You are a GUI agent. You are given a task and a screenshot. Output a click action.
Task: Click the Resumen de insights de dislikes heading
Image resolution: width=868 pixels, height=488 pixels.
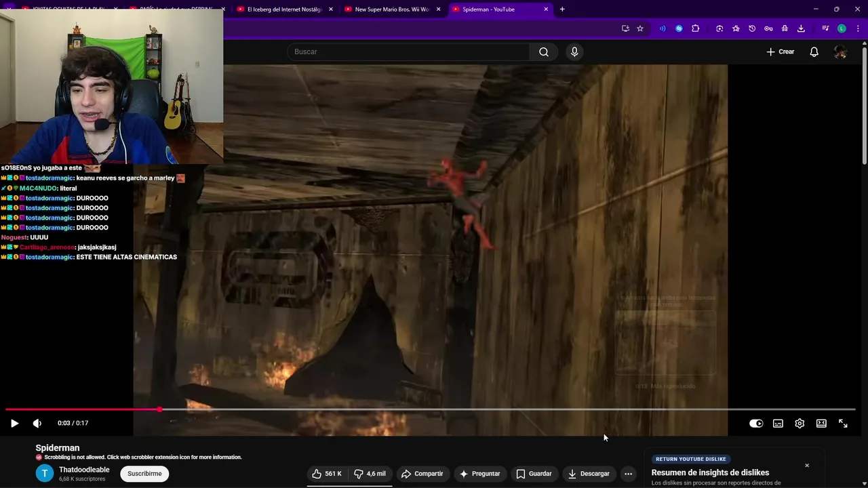pos(710,472)
